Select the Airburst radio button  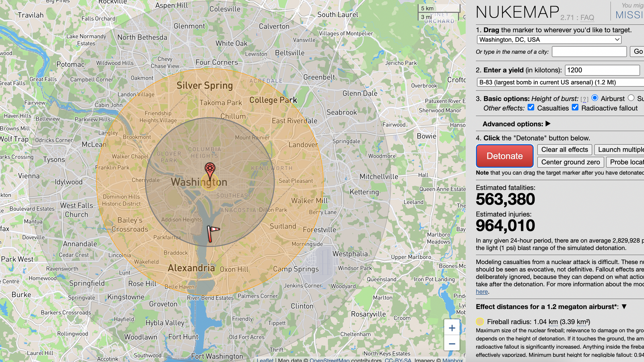pos(595,98)
